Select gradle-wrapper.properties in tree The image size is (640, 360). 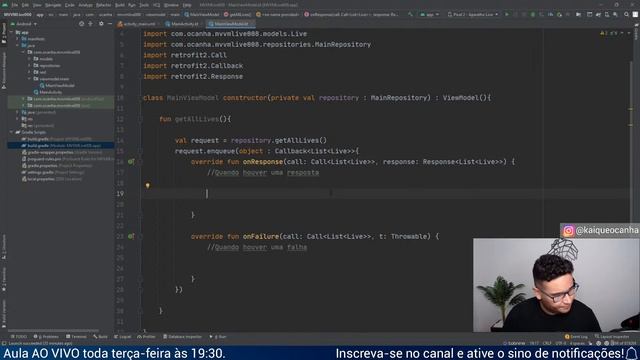pyautogui.click(x=61, y=152)
